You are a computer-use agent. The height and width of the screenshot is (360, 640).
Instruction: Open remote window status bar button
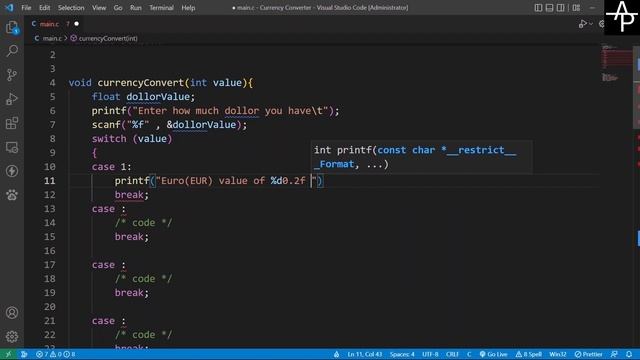8,354
